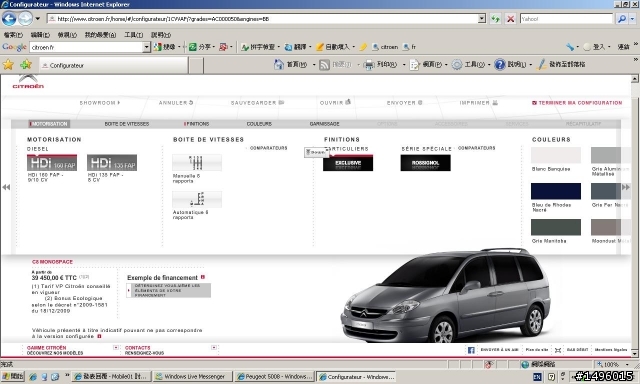Choose the Automatique 6 rapports gearbox
The image size is (640, 384).
point(197,199)
